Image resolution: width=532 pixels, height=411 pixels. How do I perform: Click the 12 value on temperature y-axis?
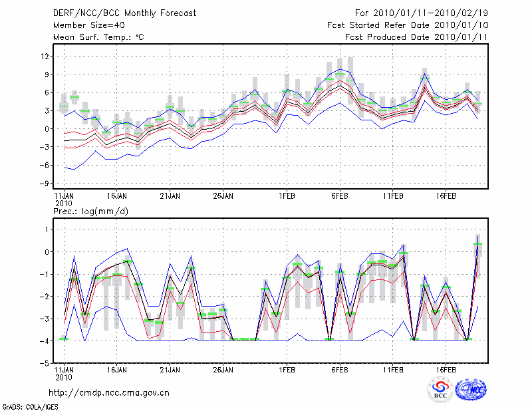pos(45,57)
